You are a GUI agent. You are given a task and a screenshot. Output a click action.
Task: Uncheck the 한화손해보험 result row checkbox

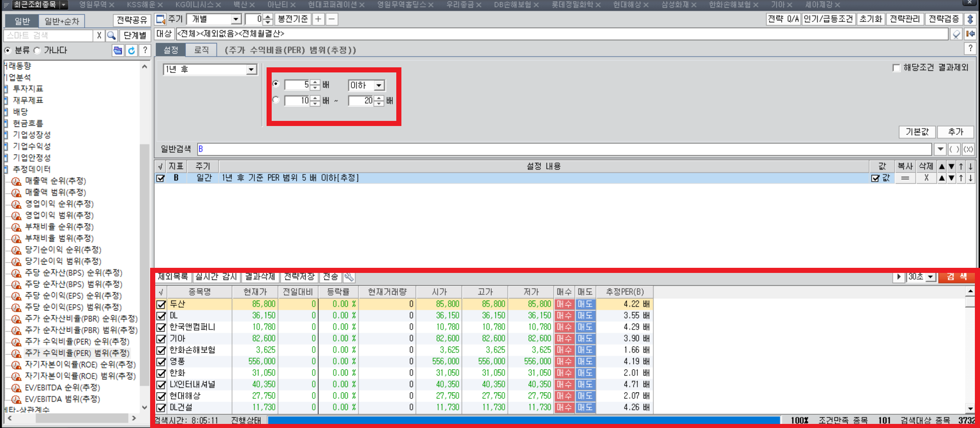coord(161,350)
